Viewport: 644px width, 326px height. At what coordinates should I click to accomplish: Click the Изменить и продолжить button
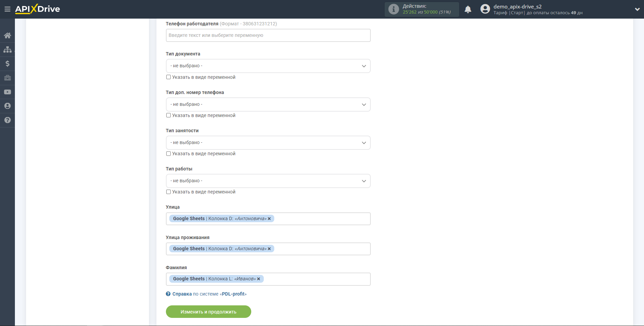click(209, 312)
